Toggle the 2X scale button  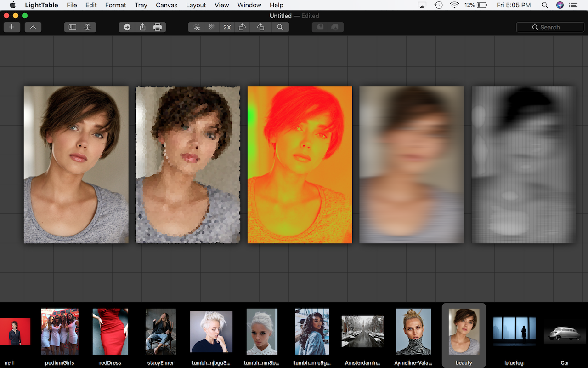pos(227,27)
